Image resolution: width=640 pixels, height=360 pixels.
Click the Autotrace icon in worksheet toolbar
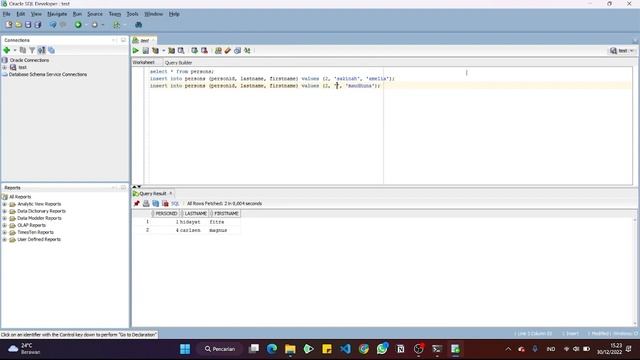(x=171, y=51)
